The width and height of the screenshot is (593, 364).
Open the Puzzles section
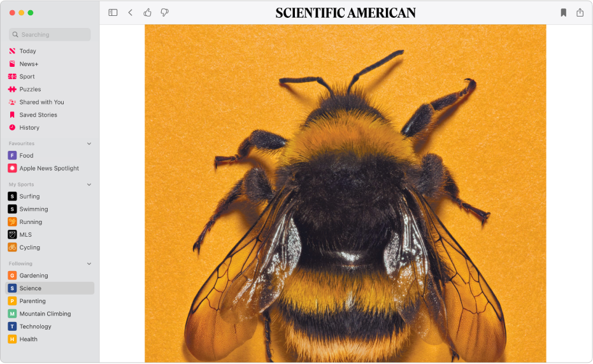click(31, 89)
